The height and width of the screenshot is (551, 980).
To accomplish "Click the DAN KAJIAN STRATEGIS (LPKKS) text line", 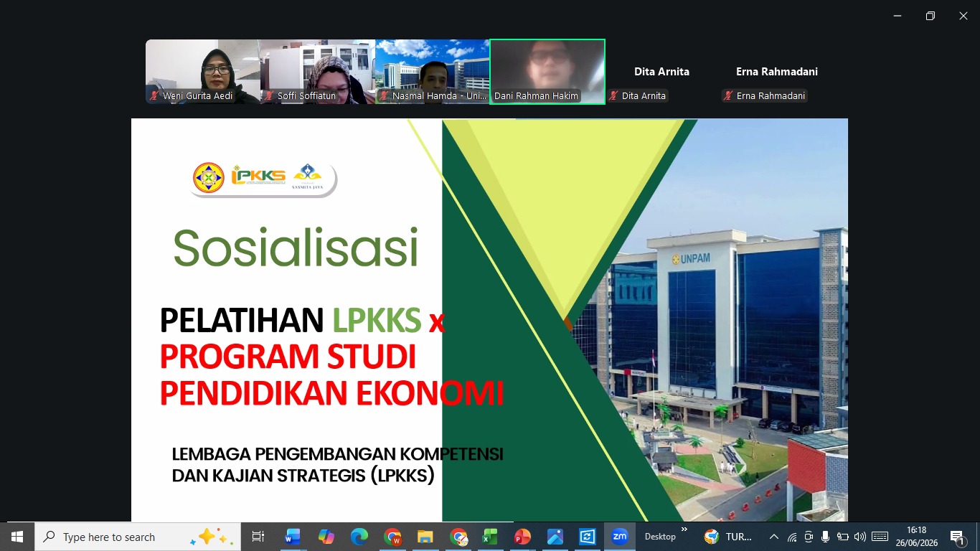I will click(303, 476).
